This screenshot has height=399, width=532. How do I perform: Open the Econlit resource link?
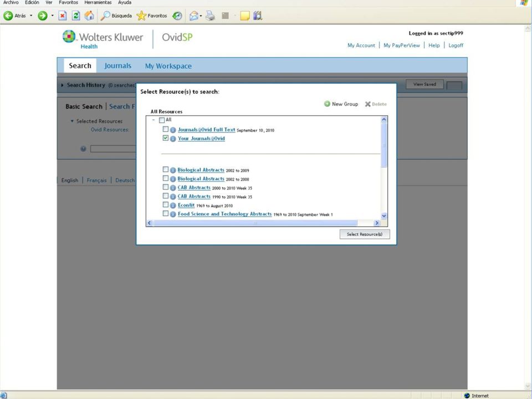(x=186, y=205)
